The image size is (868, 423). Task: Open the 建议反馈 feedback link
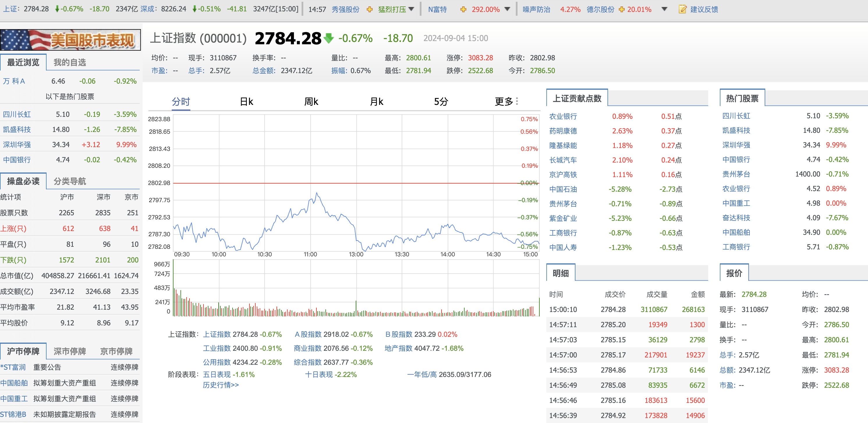(704, 9)
